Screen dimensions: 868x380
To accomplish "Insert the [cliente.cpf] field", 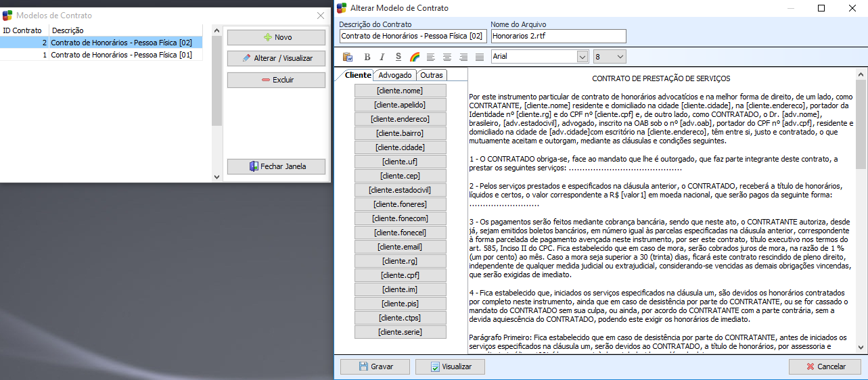I will click(x=400, y=275).
